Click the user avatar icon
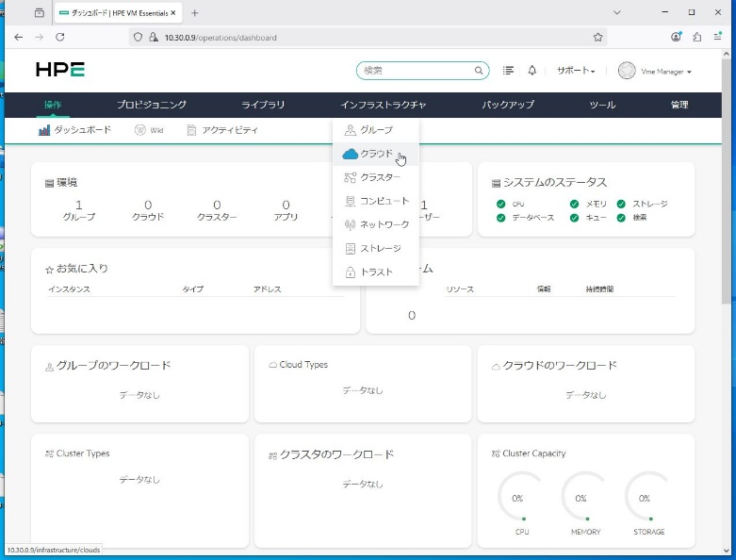Image resolution: width=736 pixels, height=560 pixels. click(627, 71)
